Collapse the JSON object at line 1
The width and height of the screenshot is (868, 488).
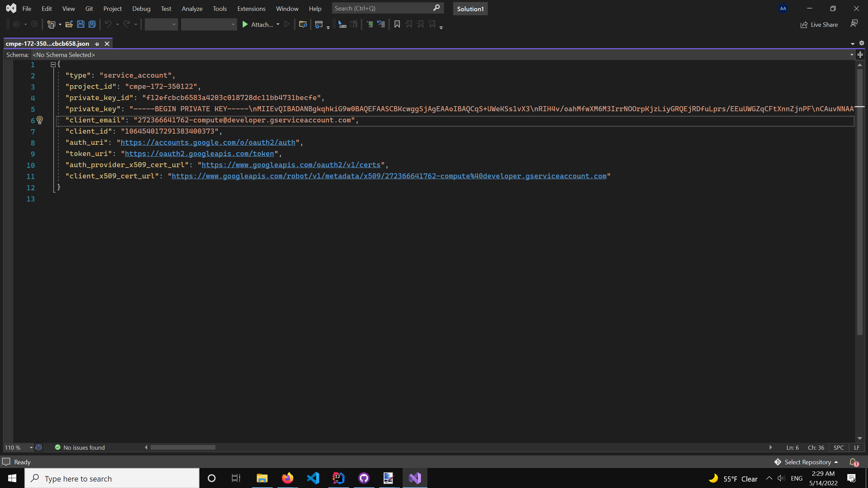tap(53, 64)
